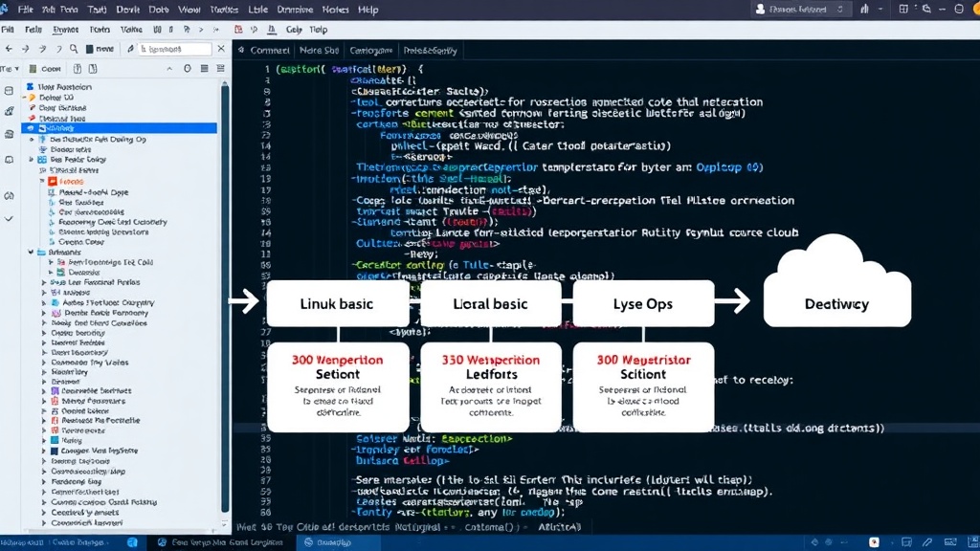Open the small dropdown arrow beside the bar chart icon
980x551 pixels.
pyautogui.click(x=880, y=10)
